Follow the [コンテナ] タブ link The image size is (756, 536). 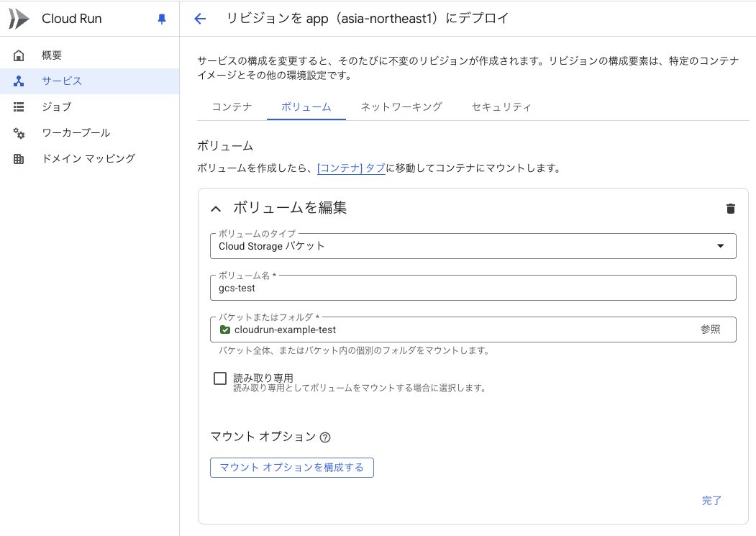point(351,168)
